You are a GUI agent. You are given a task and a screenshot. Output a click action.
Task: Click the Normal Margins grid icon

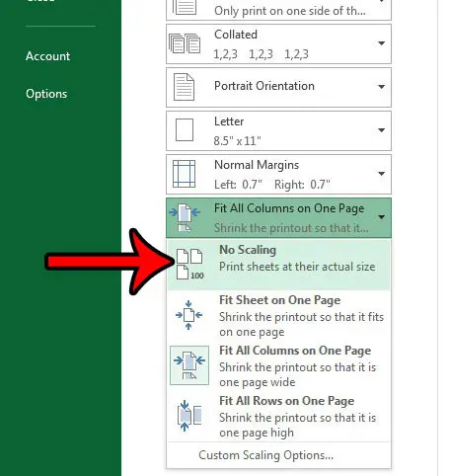point(184,174)
